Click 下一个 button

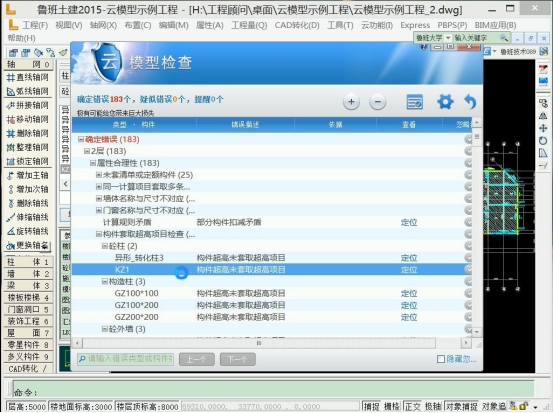click(x=238, y=359)
